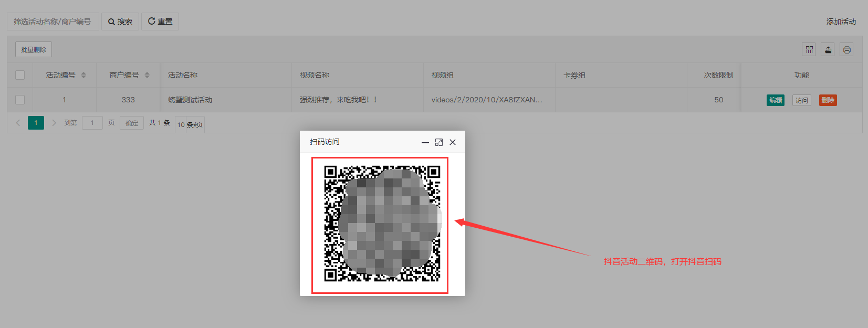Check the row checkbox for activity 1
This screenshot has width=868, height=328.
coord(20,100)
